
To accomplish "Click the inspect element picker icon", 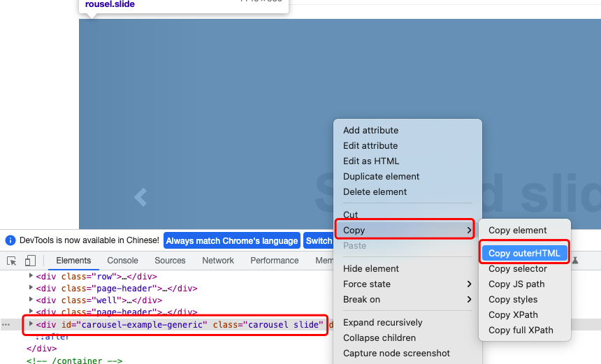I will pos(12,261).
